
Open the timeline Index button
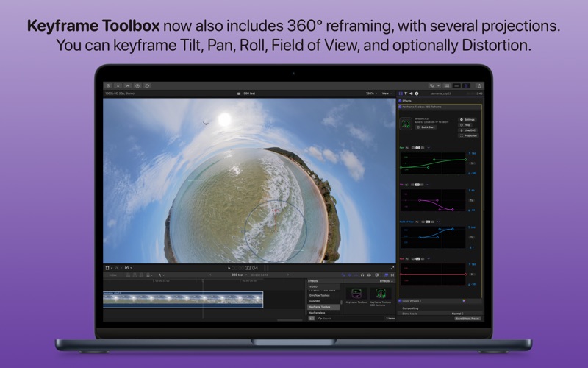coord(113,275)
